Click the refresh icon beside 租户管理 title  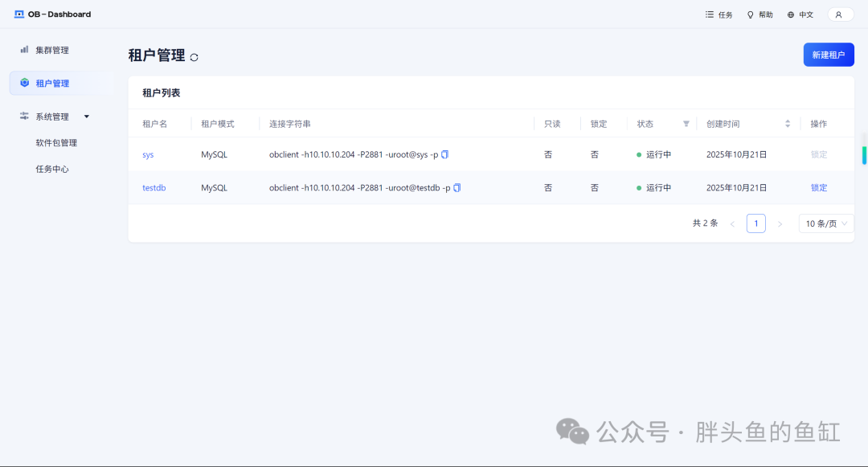pos(194,57)
